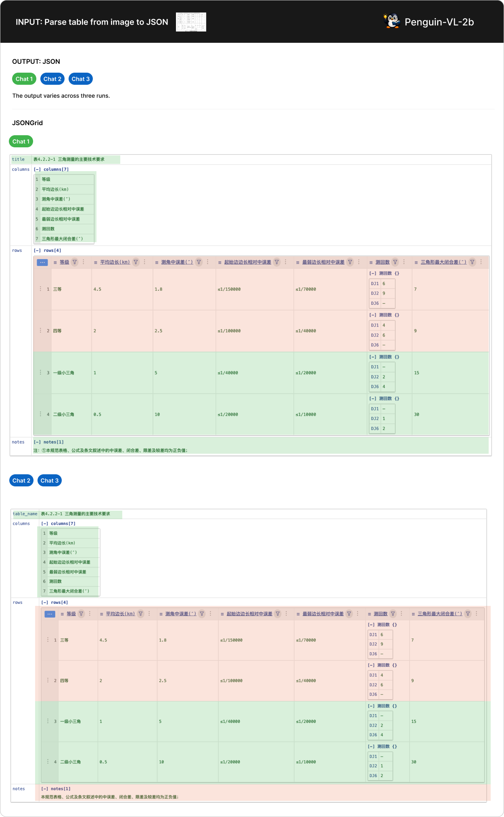
Task: Collapse the rows[4] node in the bottom grid
Action: coord(44,602)
